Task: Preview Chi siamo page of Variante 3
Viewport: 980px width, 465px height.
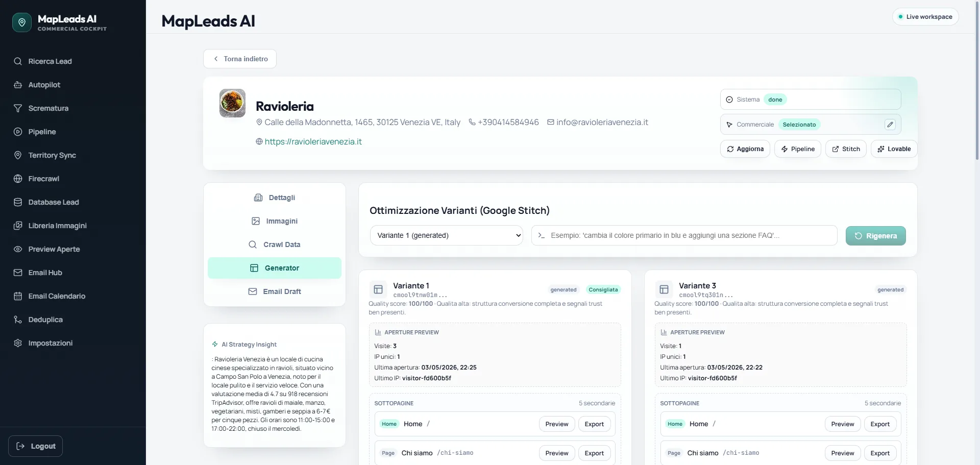Action: click(843, 453)
